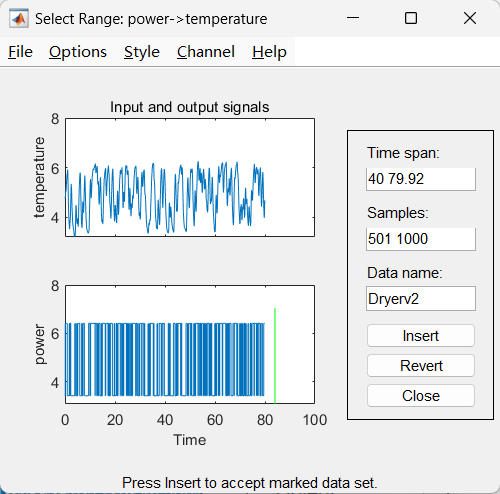
Task: Focus the Samples input field
Action: pos(421,239)
